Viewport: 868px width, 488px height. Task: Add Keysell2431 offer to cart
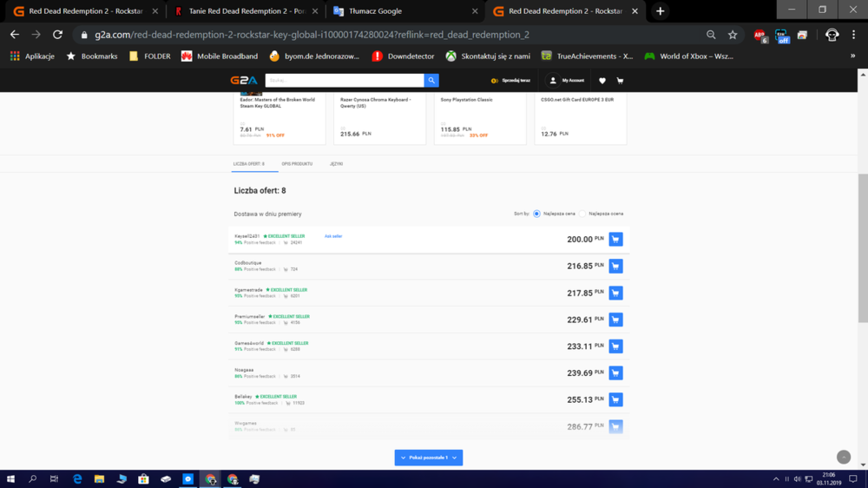[x=615, y=240]
